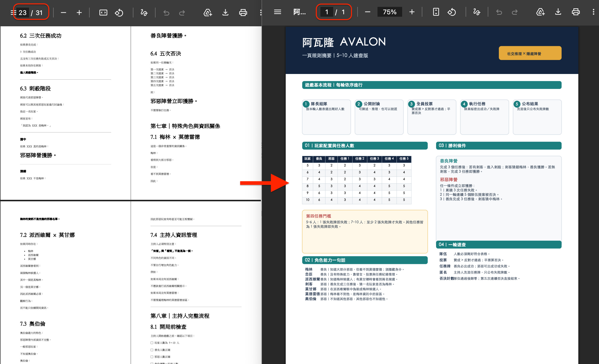Save to Drive in right PDF viewer
The height and width of the screenshot is (364, 599).
pos(540,12)
